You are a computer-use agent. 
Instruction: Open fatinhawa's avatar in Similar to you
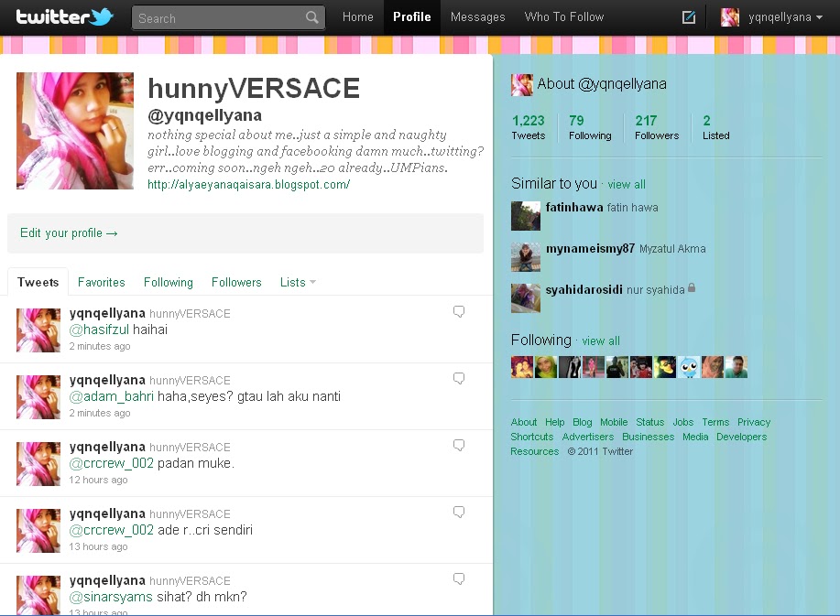pos(526,216)
